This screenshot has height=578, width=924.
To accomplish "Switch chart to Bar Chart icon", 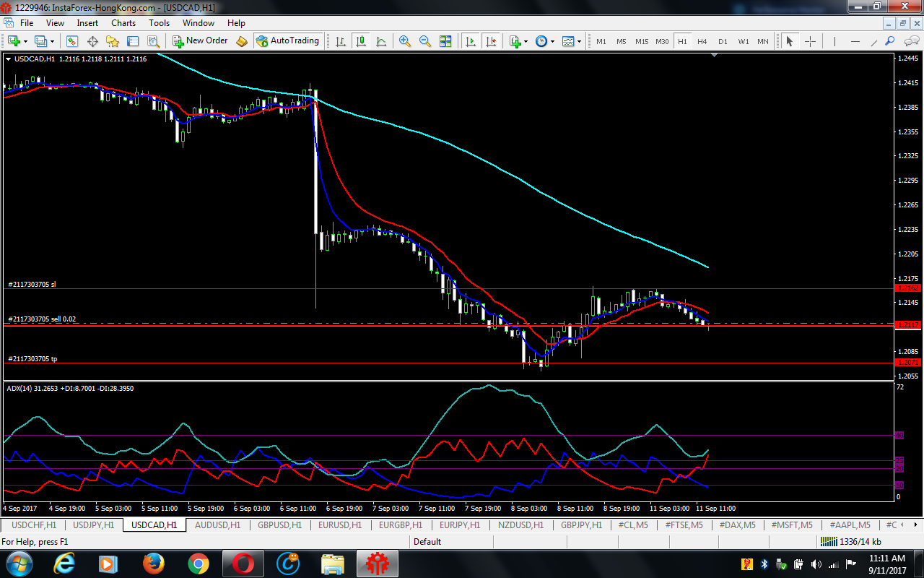I will pos(341,41).
